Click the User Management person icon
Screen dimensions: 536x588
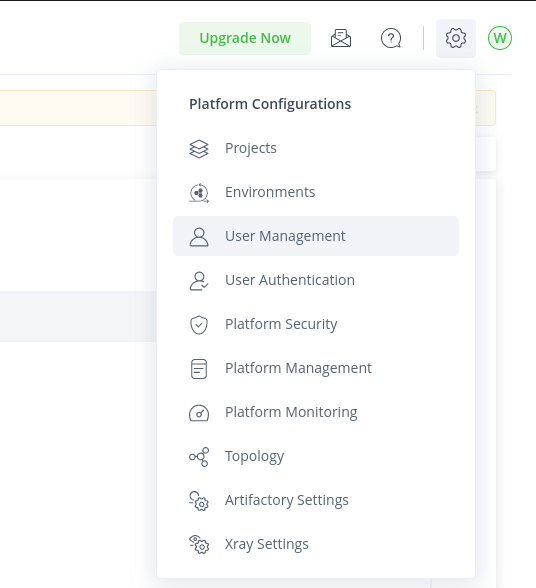point(199,237)
